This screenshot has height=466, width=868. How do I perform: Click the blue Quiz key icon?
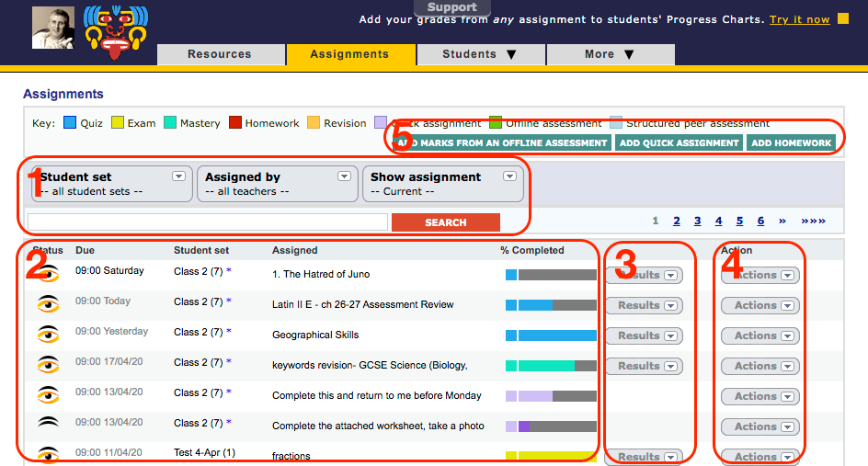[69, 123]
